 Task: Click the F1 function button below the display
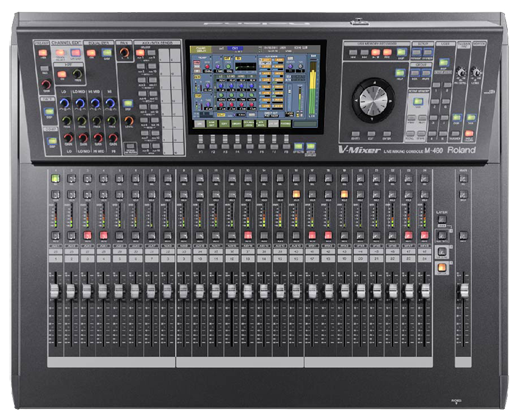click(x=201, y=146)
